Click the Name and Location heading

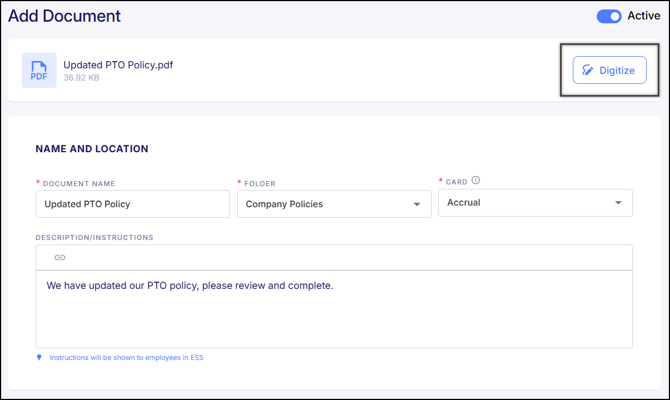point(92,149)
